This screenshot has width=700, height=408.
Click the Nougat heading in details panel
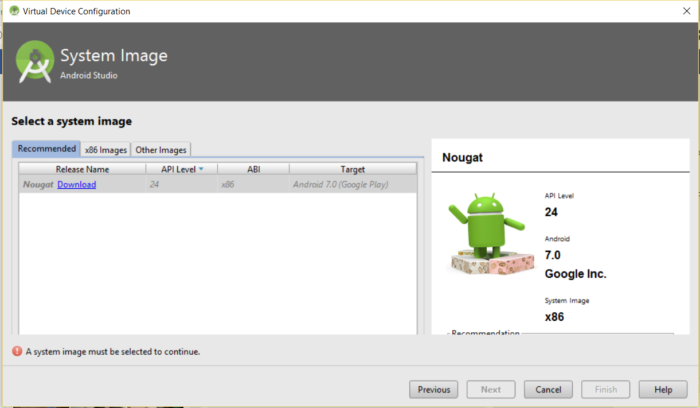click(462, 158)
